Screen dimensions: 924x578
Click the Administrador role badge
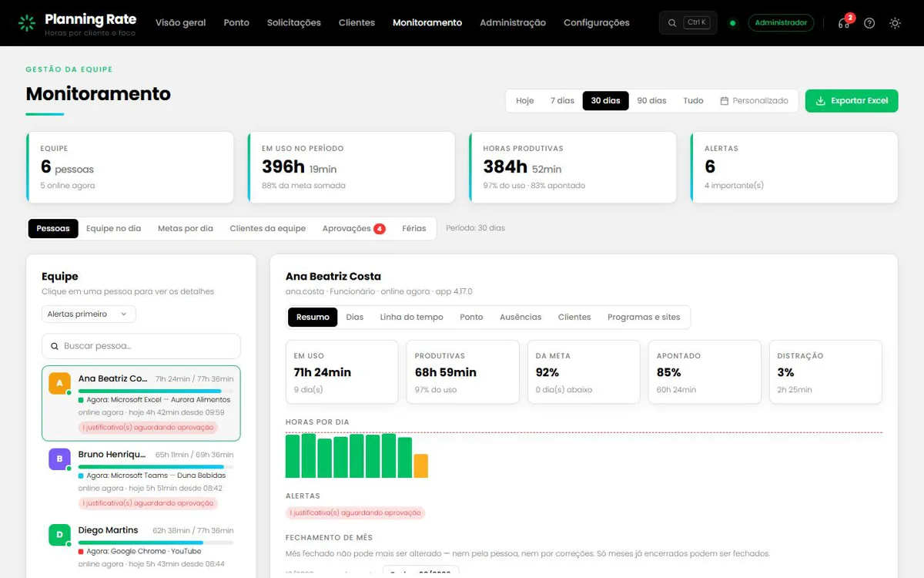[781, 23]
